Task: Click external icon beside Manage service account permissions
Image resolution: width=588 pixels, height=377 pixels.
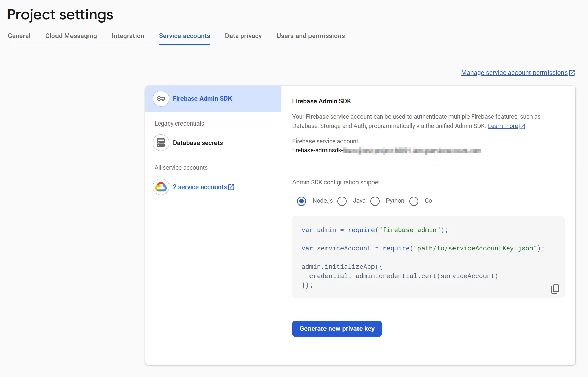Action: point(572,73)
